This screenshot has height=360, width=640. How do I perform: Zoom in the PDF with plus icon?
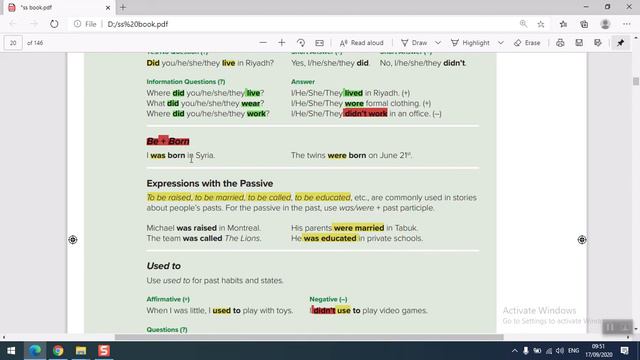pyautogui.click(x=282, y=43)
